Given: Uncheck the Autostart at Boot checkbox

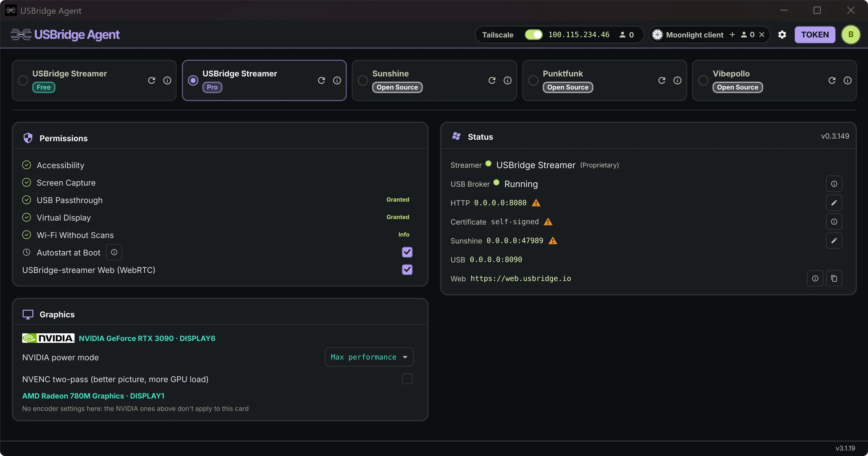Looking at the screenshot, I should click(x=407, y=252).
